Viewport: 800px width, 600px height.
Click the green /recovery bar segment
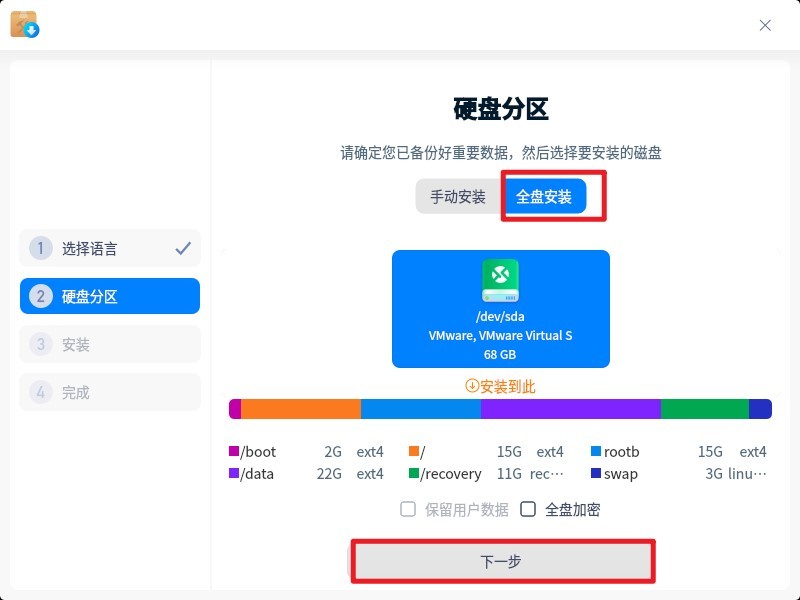pos(705,409)
